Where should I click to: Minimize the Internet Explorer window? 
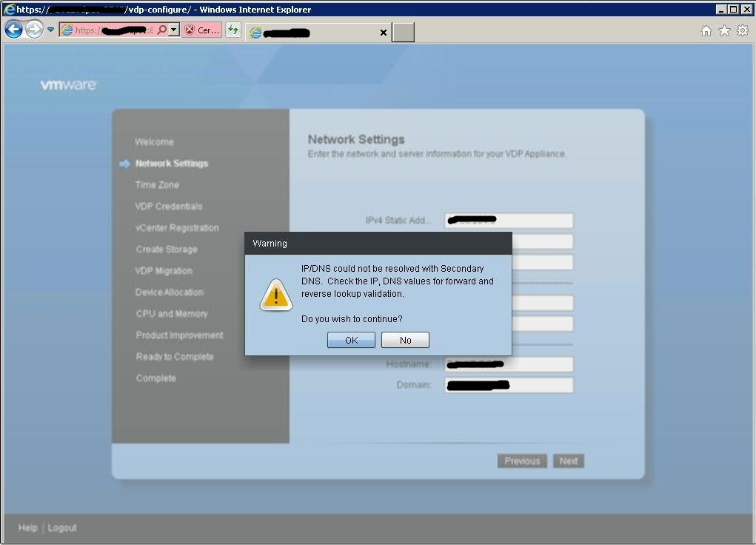coord(721,9)
